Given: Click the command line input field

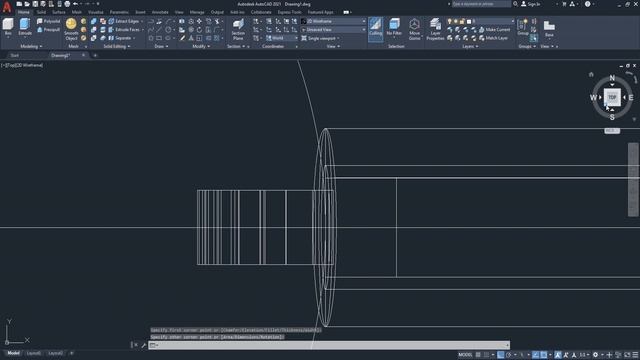Looking at the screenshot, I should click(329, 345).
